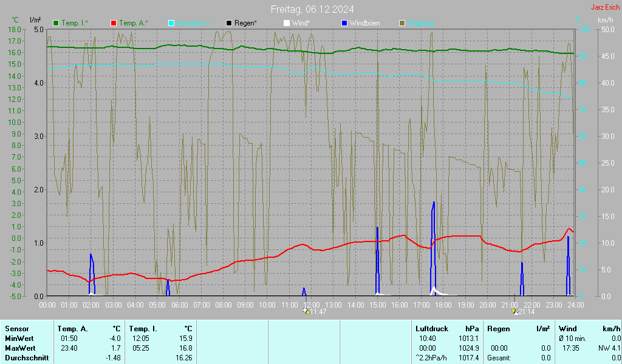Select the 'Windböen' legend label

pyautogui.click(x=364, y=24)
